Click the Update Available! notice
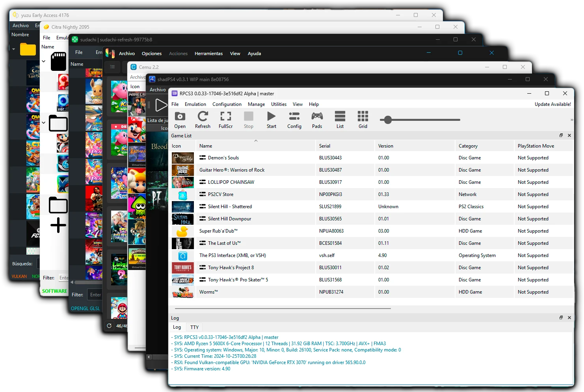This screenshot has height=392, width=584. tap(552, 104)
